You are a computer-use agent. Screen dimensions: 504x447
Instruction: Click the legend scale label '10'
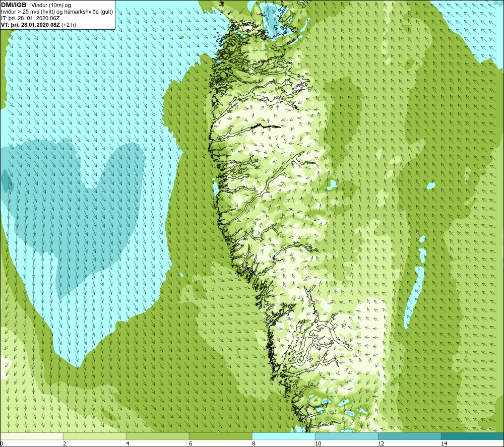coord(318,443)
